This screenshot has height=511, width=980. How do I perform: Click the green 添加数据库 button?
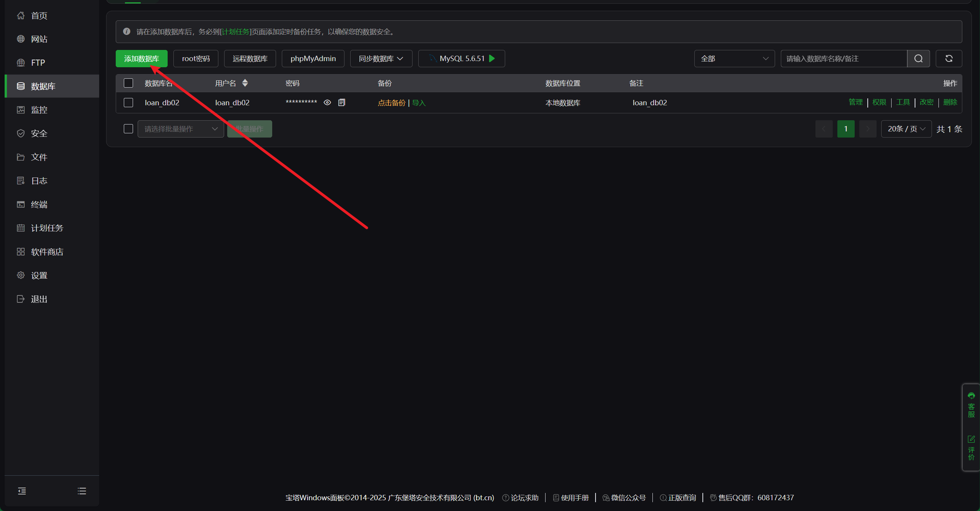coord(141,58)
